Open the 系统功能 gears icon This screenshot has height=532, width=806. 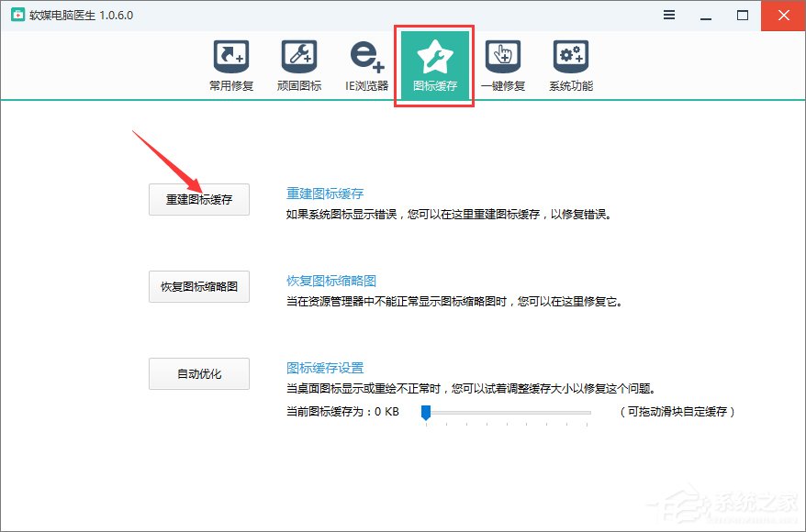point(570,55)
